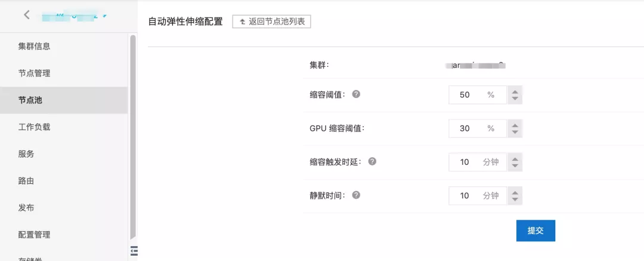
Task: Focus the 静默时间 minutes input field
Action: 478,195
